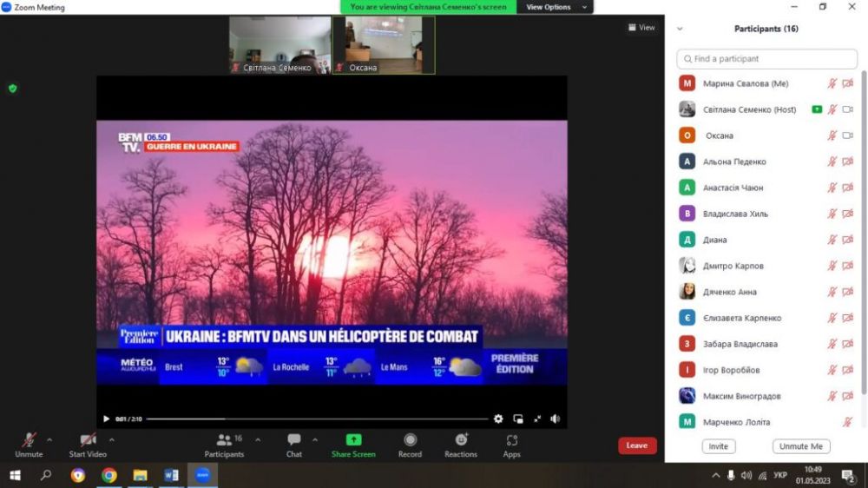Click the Share Screen icon
The height and width of the screenshot is (488, 868).
[353, 440]
